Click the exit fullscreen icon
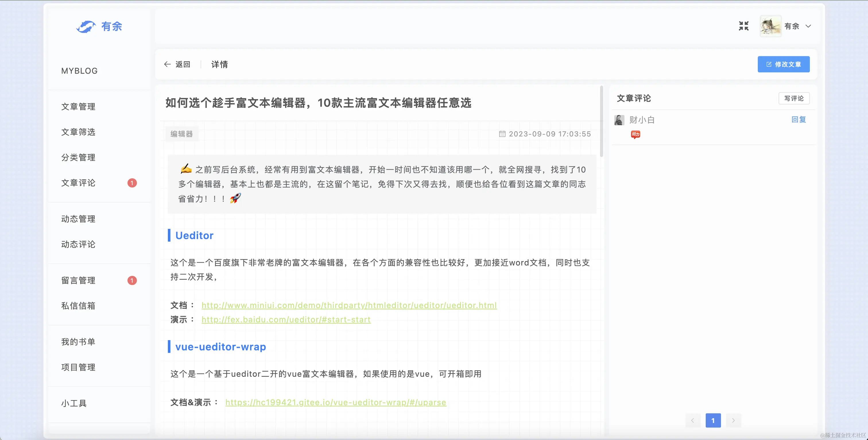This screenshot has width=868, height=440. 743,26
